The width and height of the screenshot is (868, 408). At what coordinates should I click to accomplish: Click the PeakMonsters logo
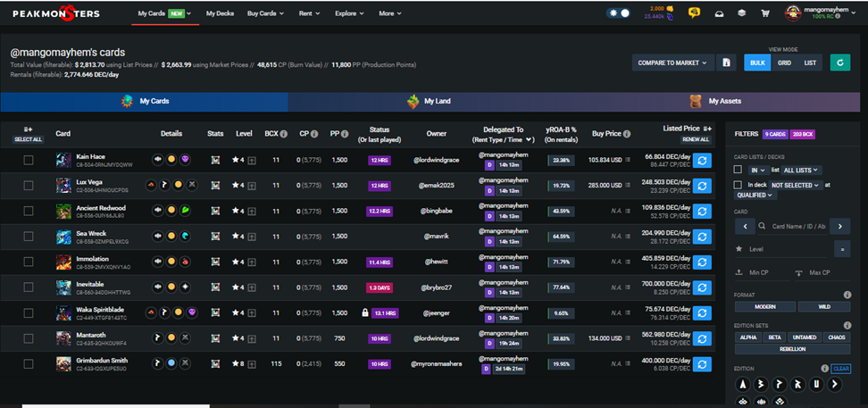click(56, 14)
